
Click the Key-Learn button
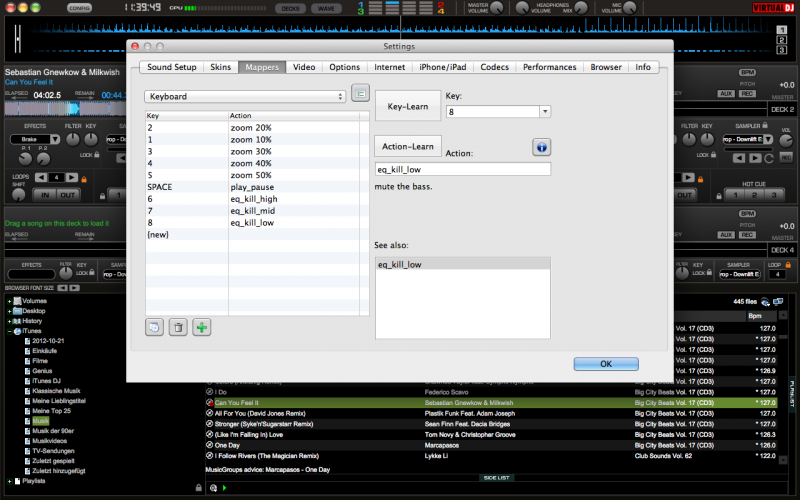[408, 106]
